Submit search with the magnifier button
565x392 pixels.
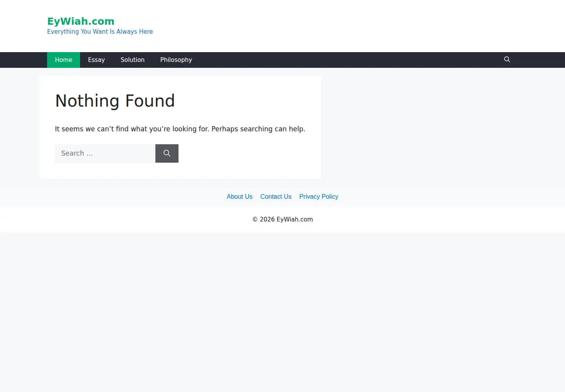pyautogui.click(x=167, y=153)
